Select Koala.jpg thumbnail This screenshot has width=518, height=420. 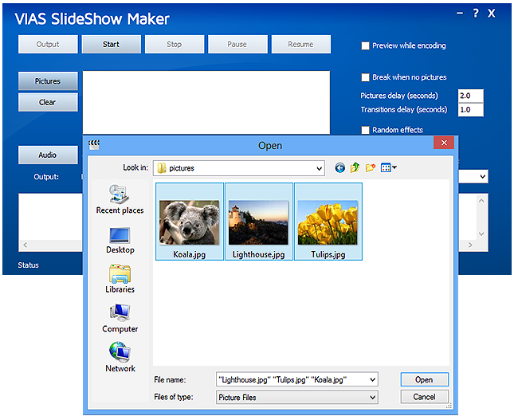tap(190, 222)
